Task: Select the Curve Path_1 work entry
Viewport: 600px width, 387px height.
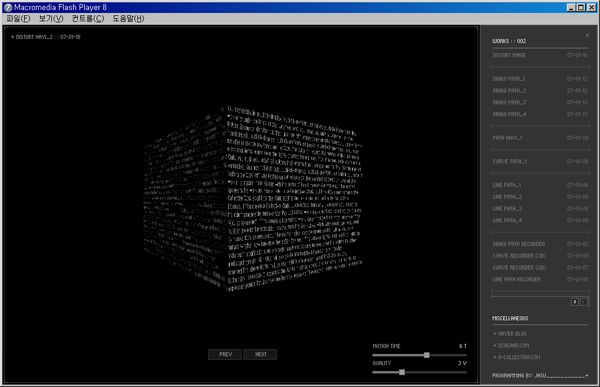Action: (x=540, y=162)
